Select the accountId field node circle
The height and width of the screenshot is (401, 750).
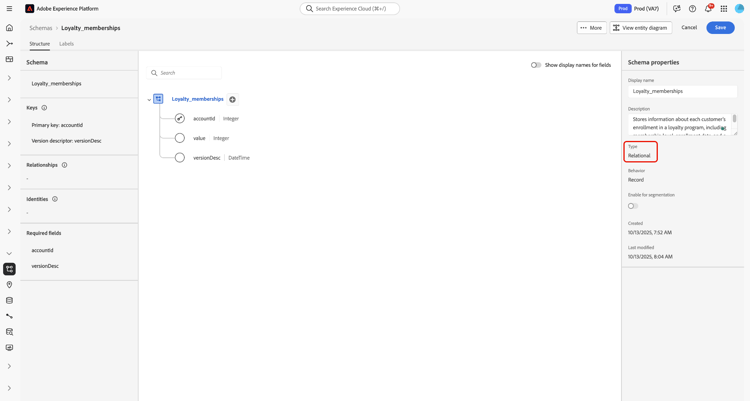(x=180, y=118)
